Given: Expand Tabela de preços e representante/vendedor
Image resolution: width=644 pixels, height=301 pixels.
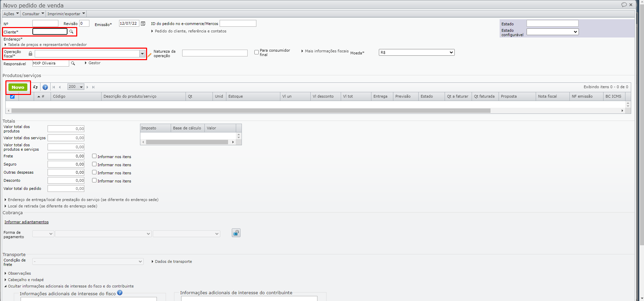Looking at the screenshot, I should click(46, 45).
